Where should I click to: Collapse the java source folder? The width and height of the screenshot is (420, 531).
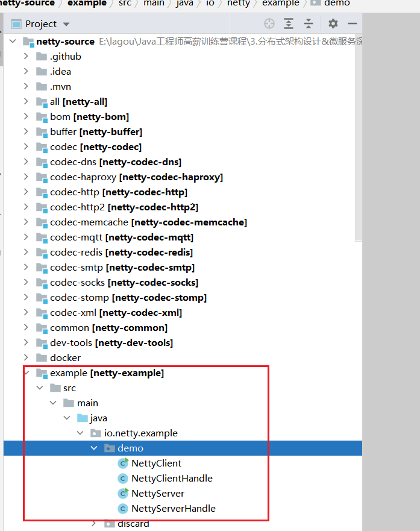coord(67,418)
